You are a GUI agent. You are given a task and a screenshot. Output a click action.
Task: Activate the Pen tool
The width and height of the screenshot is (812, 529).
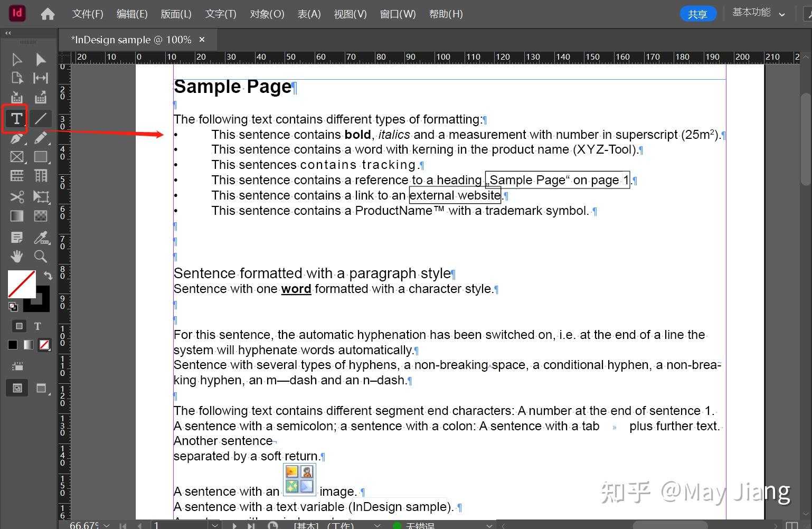pyautogui.click(x=15, y=138)
